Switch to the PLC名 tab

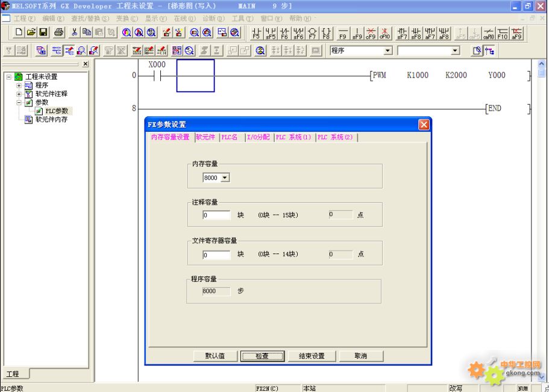pos(230,137)
